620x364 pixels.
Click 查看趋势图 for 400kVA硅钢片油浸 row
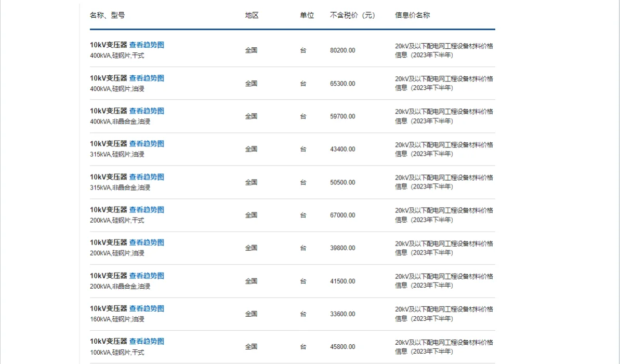pyautogui.click(x=148, y=77)
